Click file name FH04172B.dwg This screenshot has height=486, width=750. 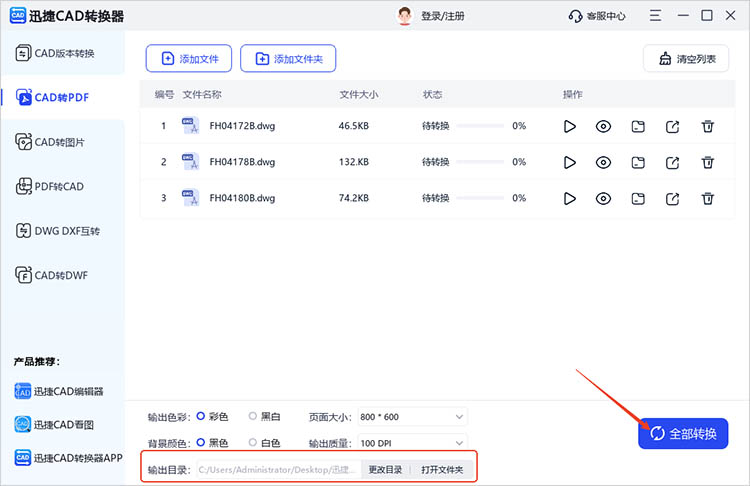click(x=242, y=126)
